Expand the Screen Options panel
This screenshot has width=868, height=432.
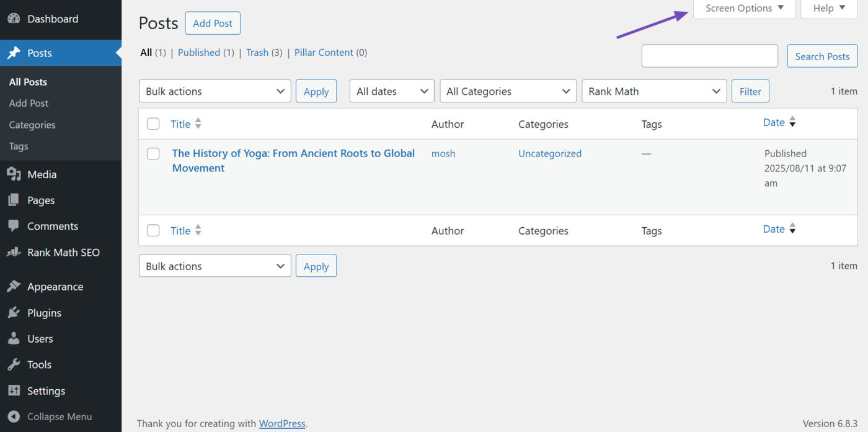[x=743, y=8]
